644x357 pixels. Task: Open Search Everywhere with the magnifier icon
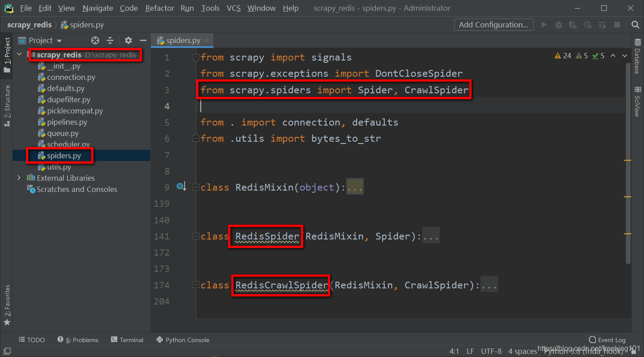point(635,25)
